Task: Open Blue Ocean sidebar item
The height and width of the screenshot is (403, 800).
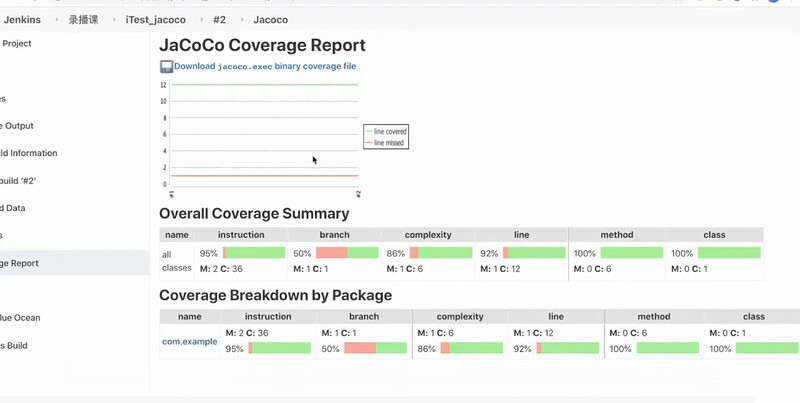Action: pos(20,318)
